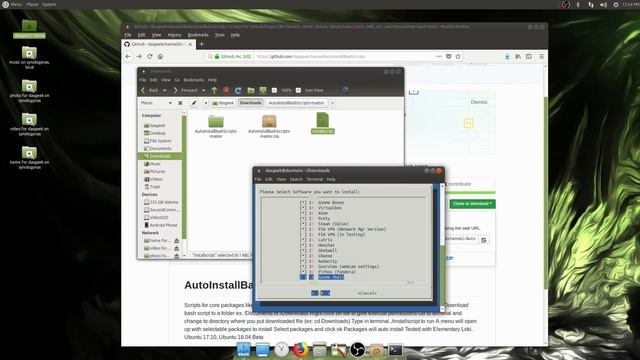Open the Bookmarks menu in file manager
Screen dimensions: 640x360
tap(193, 80)
